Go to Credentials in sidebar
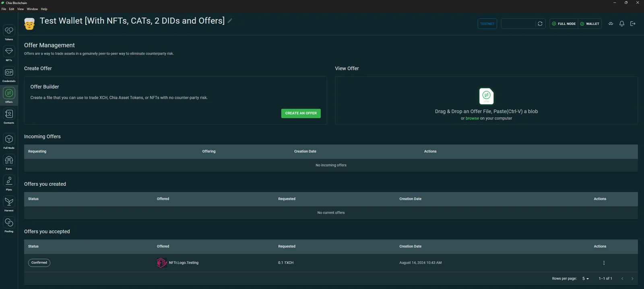The height and width of the screenshot is (289, 644). coord(9,75)
